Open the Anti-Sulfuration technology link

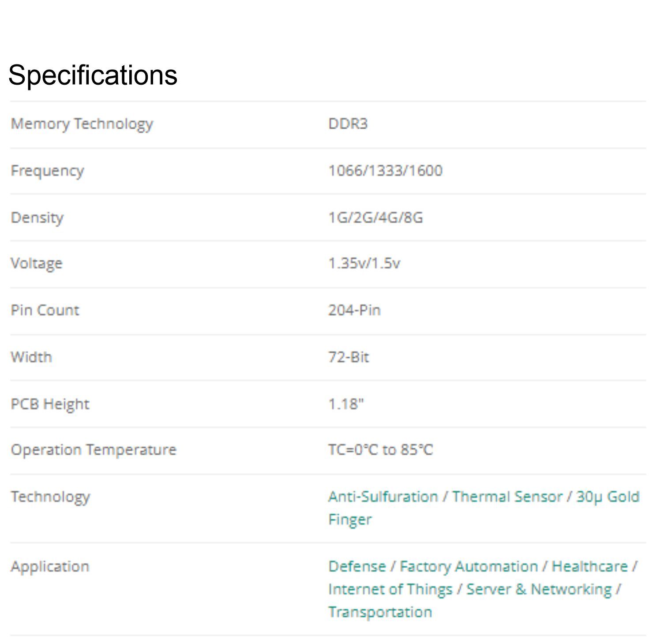(383, 497)
